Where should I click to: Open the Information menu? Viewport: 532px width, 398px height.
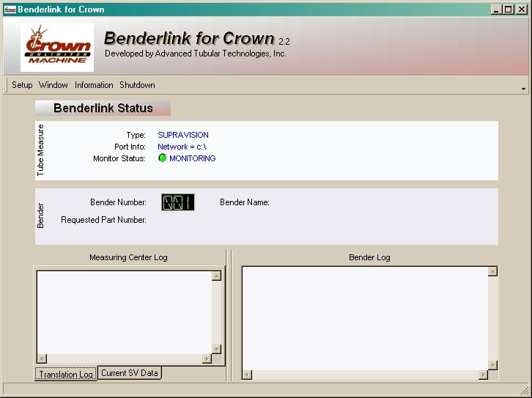click(x=94, y=85)
